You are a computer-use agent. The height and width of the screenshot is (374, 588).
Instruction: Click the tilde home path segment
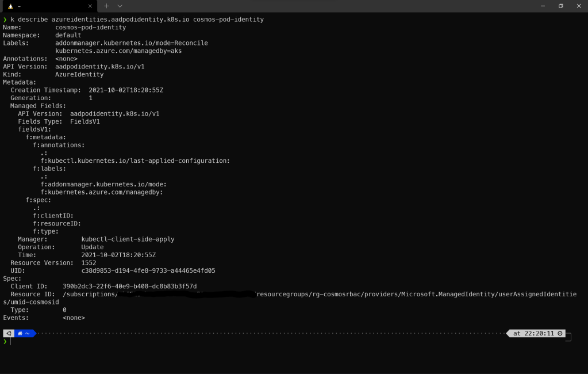pyautogui.click(x=27, y=333)
